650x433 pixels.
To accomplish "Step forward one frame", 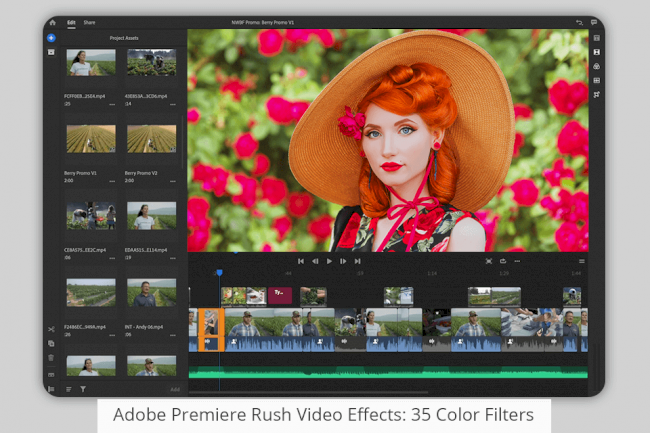I will point(343,261).
